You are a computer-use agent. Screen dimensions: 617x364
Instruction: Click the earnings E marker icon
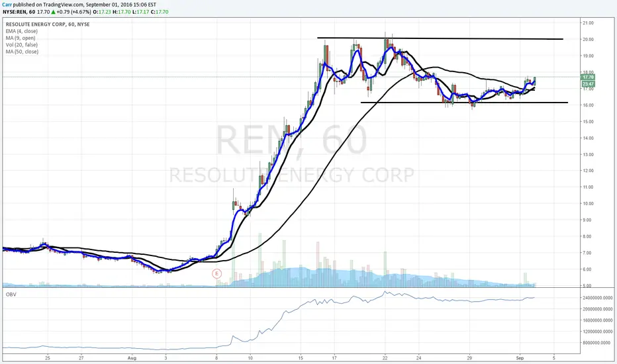[x=216, y=273]
